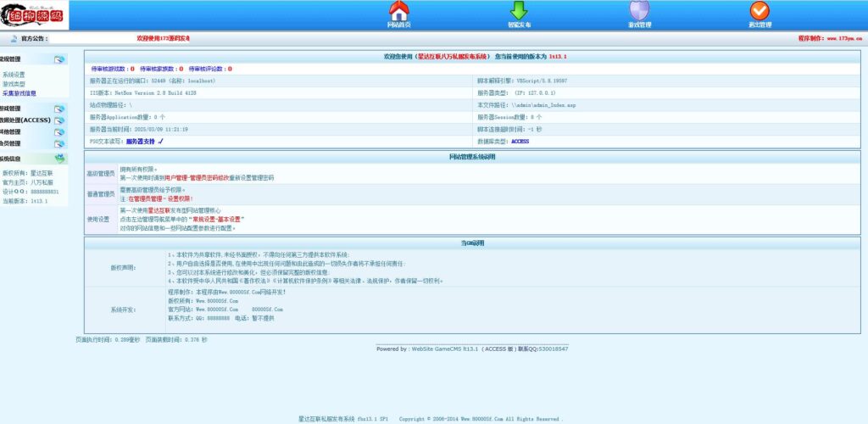Click the orange checkmark 退出管理 icon
Screen dimensions: 868x424
759,11
